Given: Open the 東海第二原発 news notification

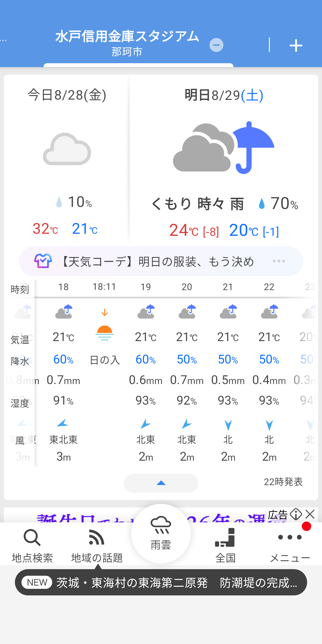Looking at the screenshot, I should pyautogui.click(x=161, y=582).
